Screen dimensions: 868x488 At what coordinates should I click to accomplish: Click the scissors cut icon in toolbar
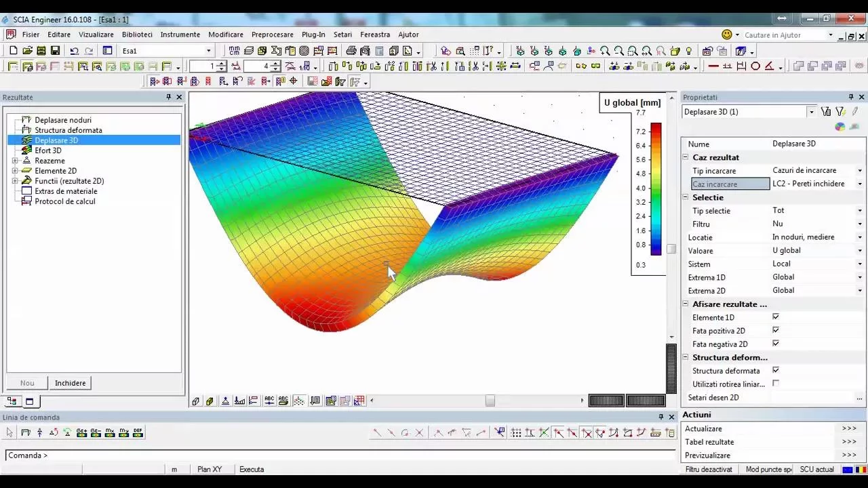pos(473,66)
